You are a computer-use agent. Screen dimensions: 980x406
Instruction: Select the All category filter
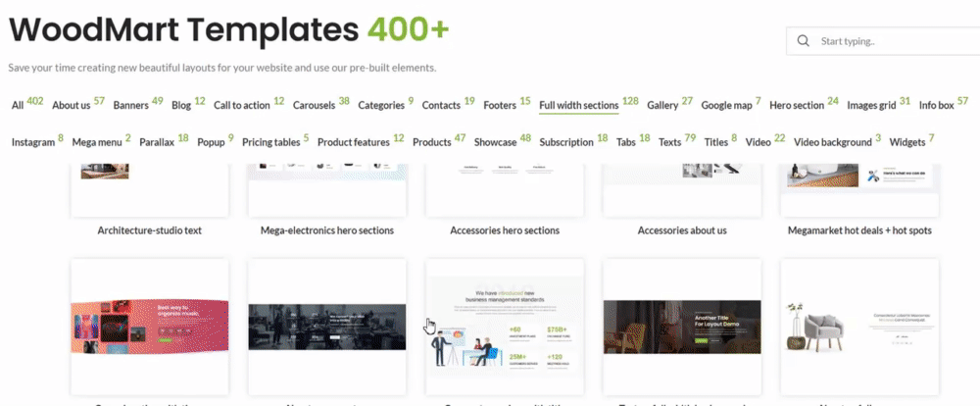click(x=18, y=105)
